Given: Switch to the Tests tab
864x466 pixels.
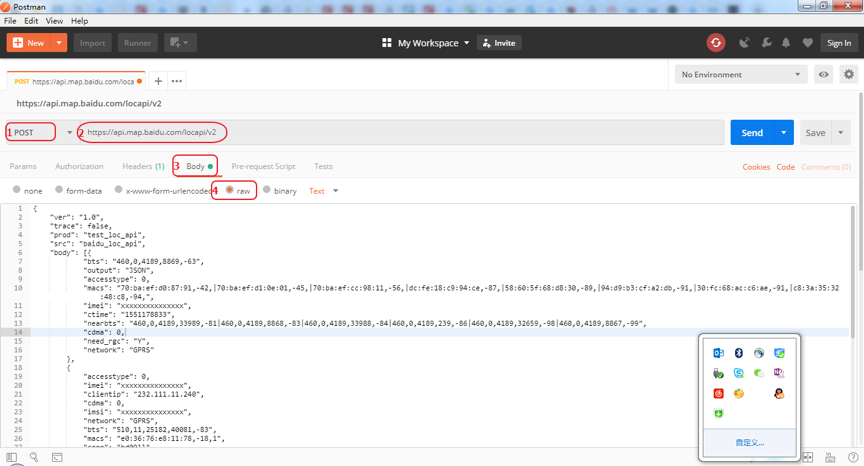Looking at the screenshot, I should (x=323, y=166).
